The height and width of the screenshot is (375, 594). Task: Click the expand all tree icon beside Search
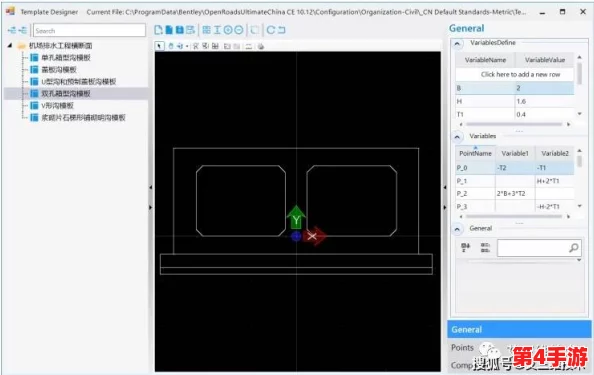coord(12,30)
